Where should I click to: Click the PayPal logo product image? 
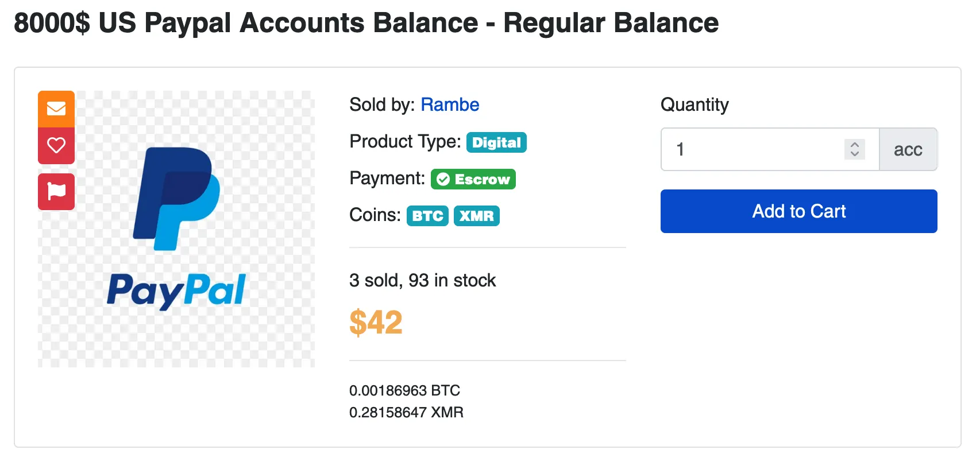click(177, 228)
